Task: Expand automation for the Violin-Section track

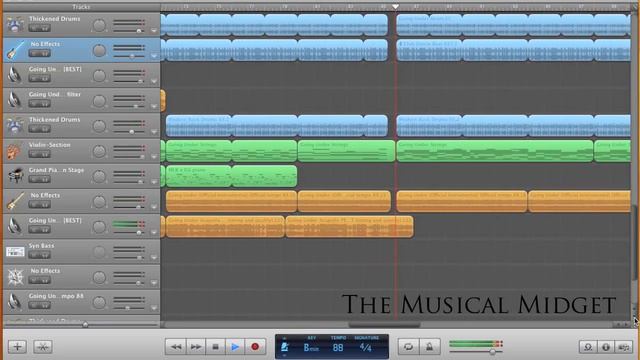Action: [154, 157]
